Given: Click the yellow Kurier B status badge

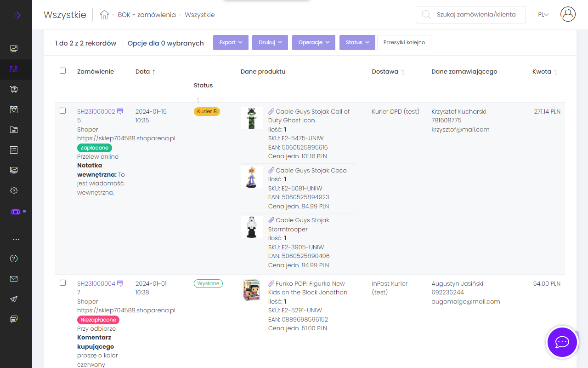Looking at the screenshot, I should pos(207,111).
